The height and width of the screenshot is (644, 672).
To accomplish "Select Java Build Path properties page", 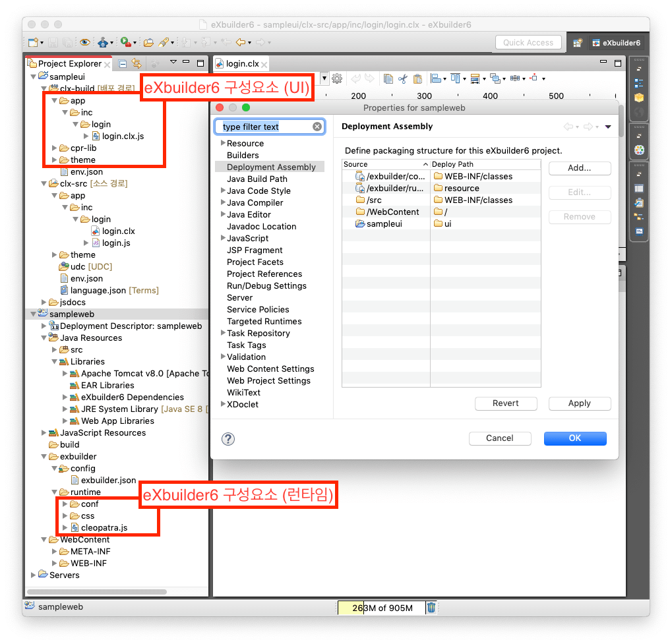I will pos(257,179).
